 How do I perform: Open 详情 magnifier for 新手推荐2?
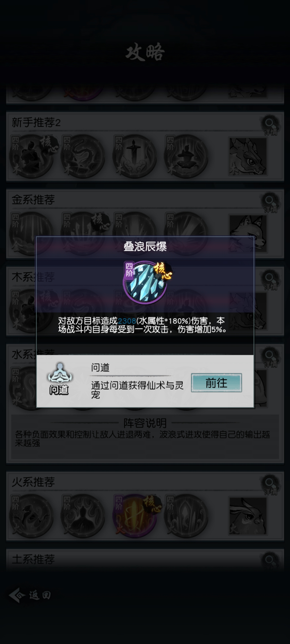tap(270, 126)
